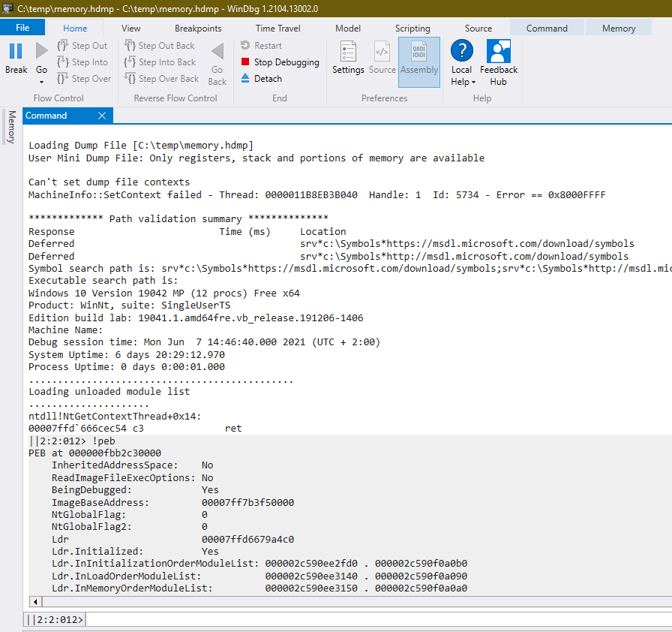This screenshot has height=632, width=672.
Task: Click Stop Debugging
Action: 280,62
